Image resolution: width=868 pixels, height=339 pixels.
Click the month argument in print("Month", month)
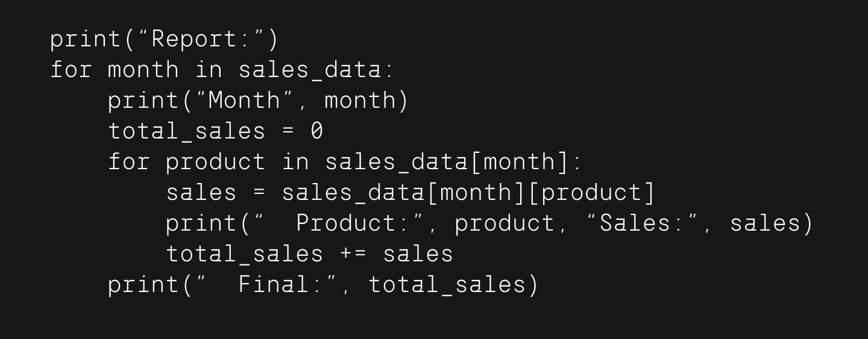pos(360,100)
